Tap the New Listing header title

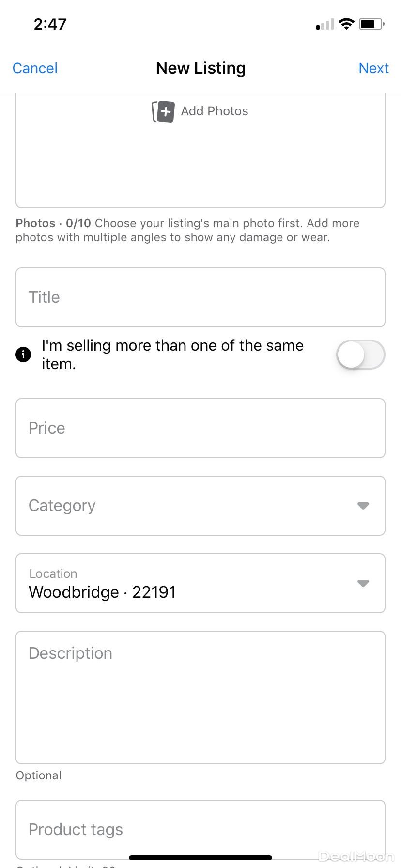click(x=200, y=68)
